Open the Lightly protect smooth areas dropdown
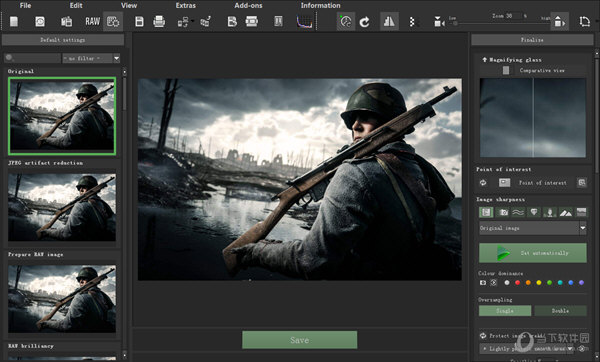 click(527, 349)
